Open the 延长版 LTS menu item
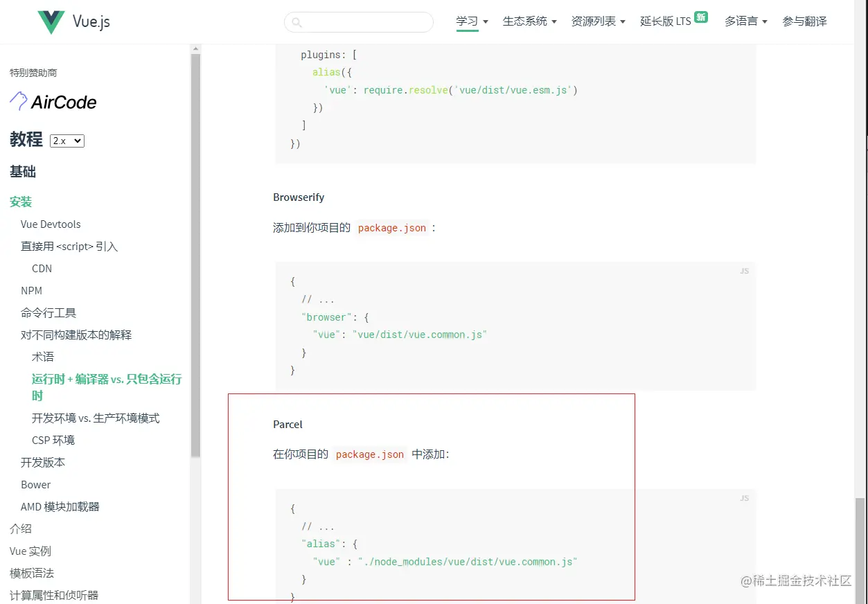The image size is (868, 604). [666, 21]
